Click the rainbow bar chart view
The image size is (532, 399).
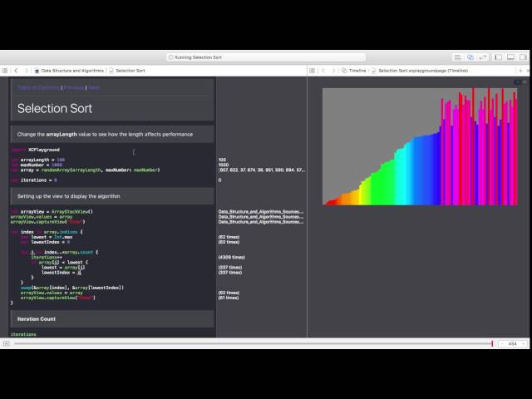[420, 146]
